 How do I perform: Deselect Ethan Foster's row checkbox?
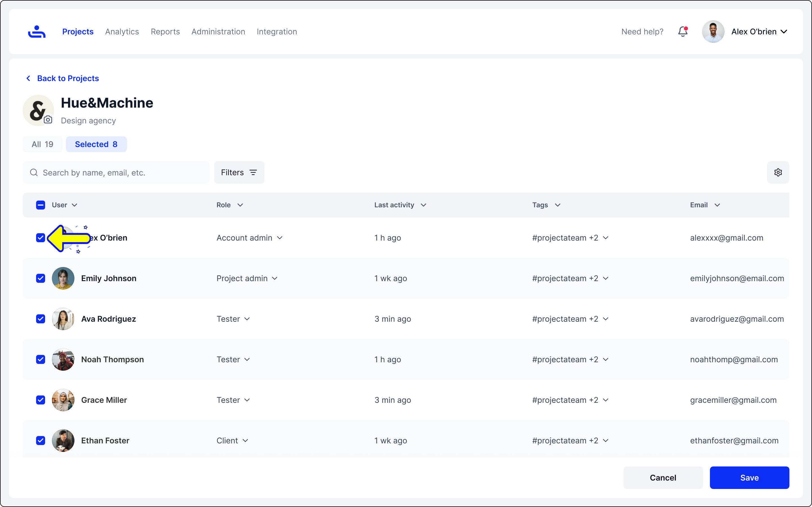tap(41, 440)
